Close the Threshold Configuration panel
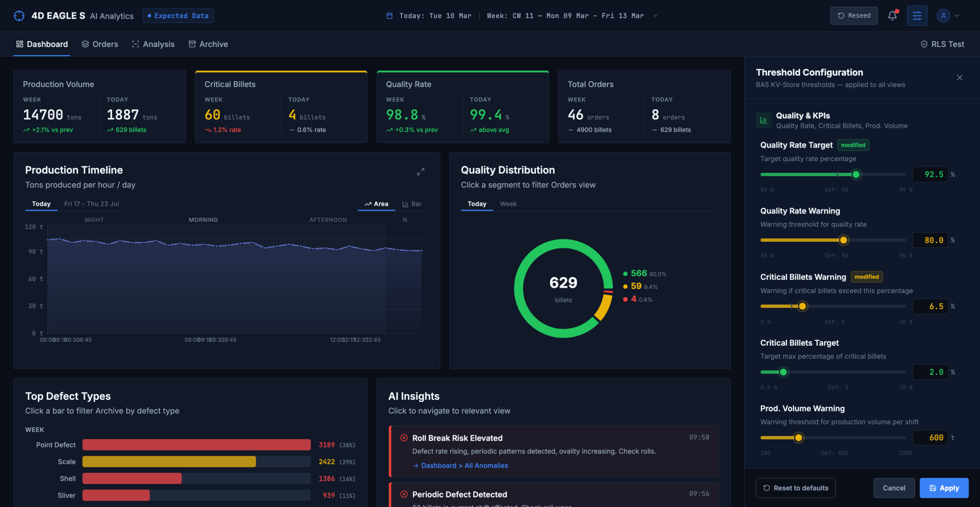Image resolution: width=980 pixels, height=507 pixels. pyautogui.click(x=959, y=78)
